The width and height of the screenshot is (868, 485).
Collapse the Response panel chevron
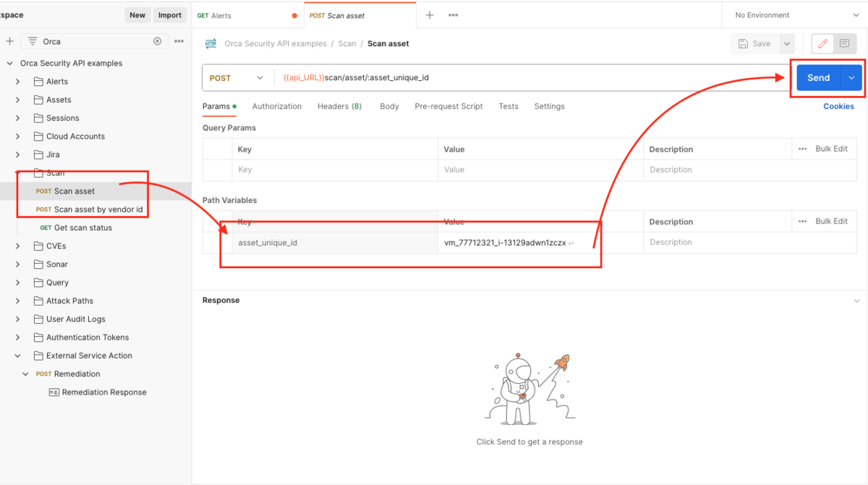(x=857, y=301)
